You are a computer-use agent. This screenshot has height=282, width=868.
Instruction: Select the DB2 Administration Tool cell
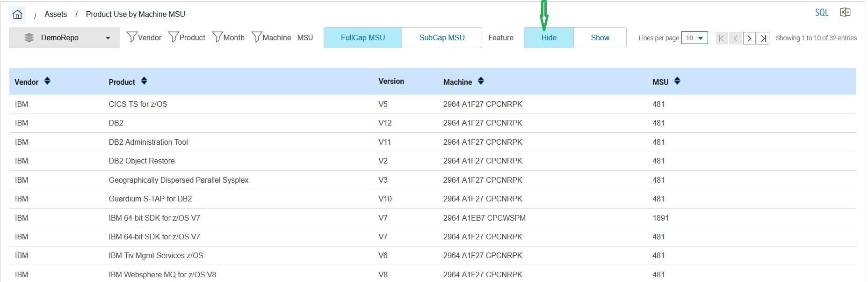pos(148,142)
